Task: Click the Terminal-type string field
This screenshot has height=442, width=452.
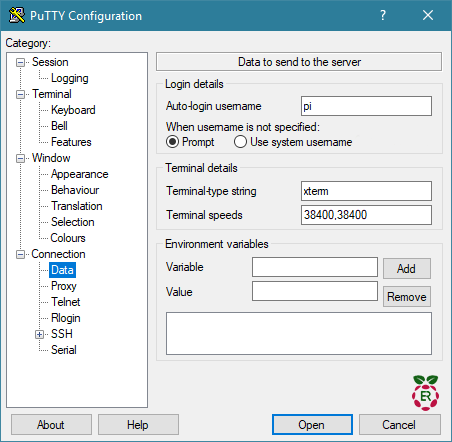Action: coord(366,191)
